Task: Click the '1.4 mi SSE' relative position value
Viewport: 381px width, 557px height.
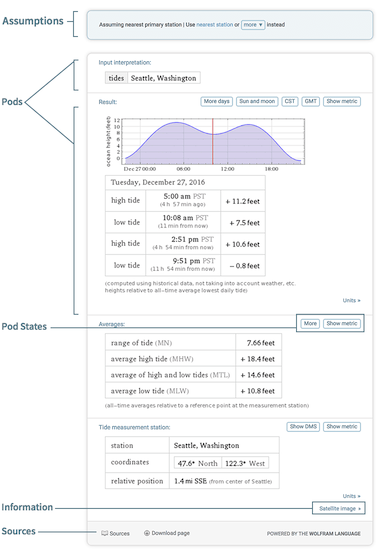Action: 190,481
